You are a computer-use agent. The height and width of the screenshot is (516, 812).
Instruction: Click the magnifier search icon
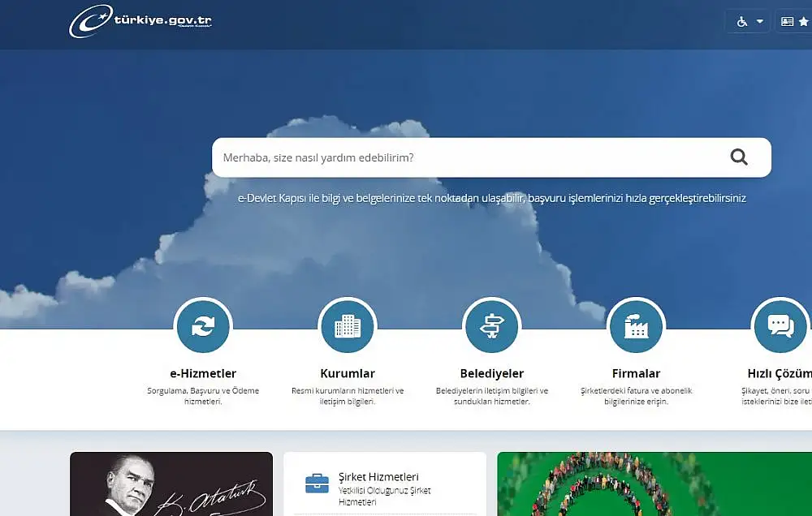pos(739,157)
